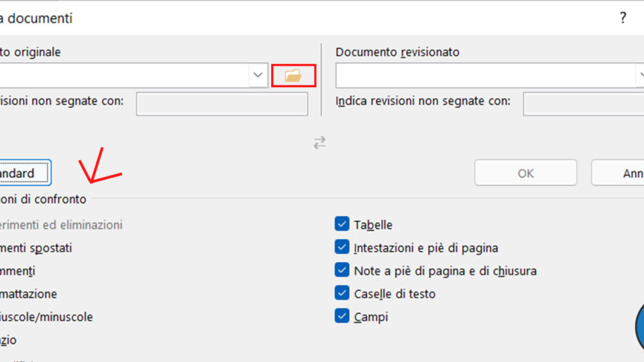Click the left revision label input field
Screen dimensions: 644x362
221,104
